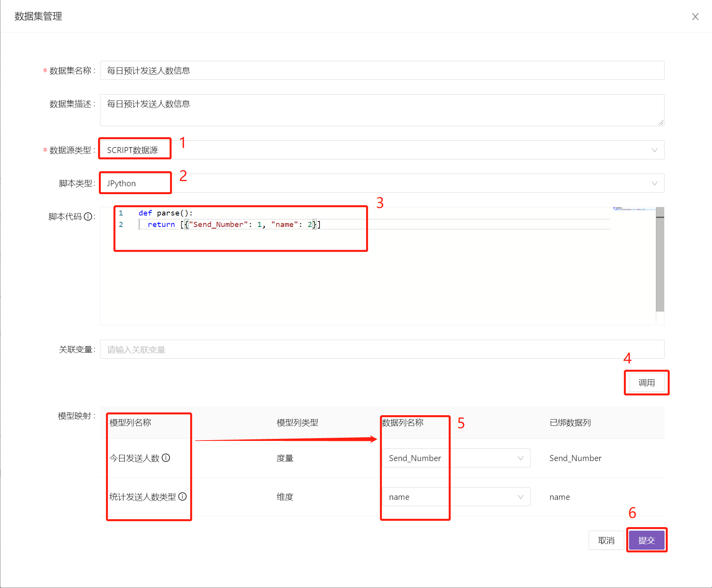The image size is (712, 588).
Task: Click bound column value Send_Number
Action: [575, 458]
